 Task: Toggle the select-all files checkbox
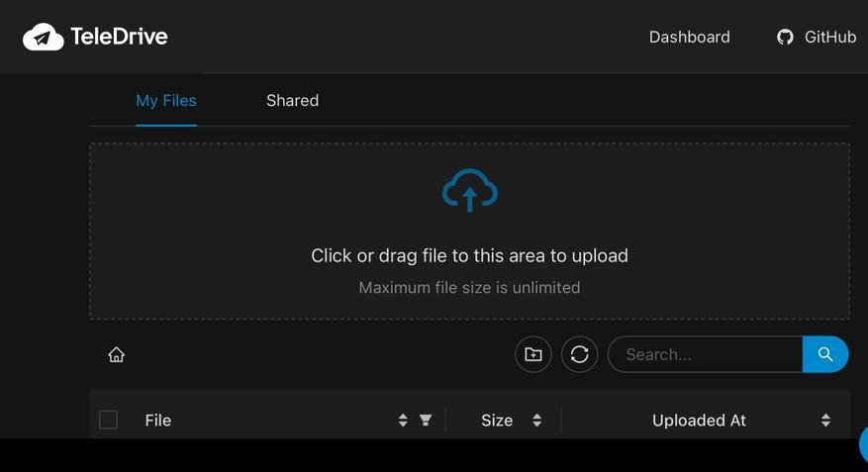109,420
